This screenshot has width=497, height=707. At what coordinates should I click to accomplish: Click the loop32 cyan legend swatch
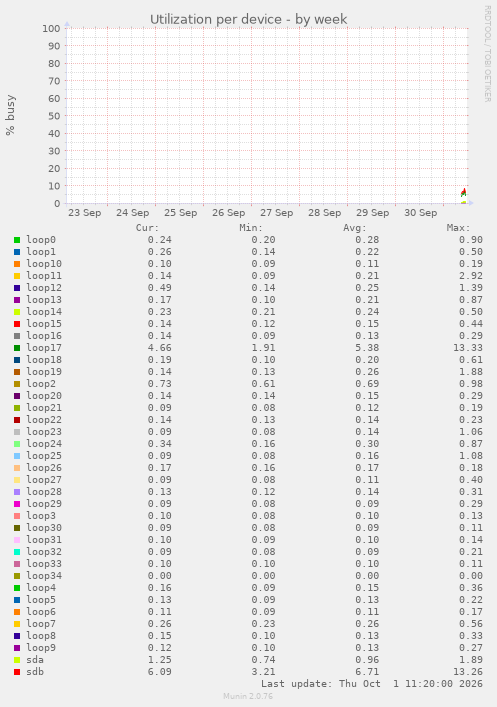[x=17, y=552]
